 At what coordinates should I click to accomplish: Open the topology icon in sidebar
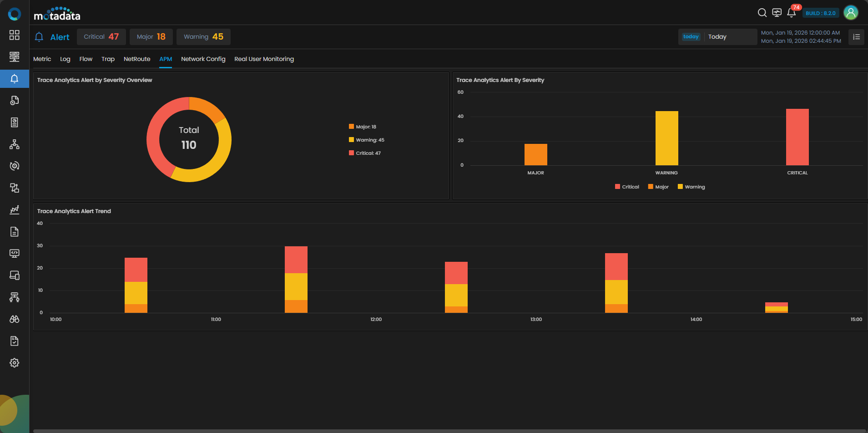(15, 144)
